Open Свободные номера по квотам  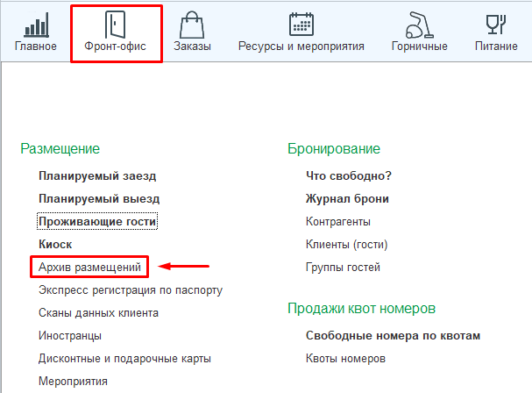394,336
